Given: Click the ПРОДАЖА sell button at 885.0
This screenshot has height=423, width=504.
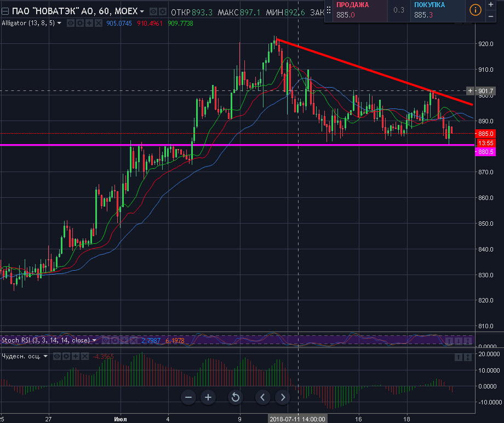Looking at the screenshot, I should click(x=360, y=10).
